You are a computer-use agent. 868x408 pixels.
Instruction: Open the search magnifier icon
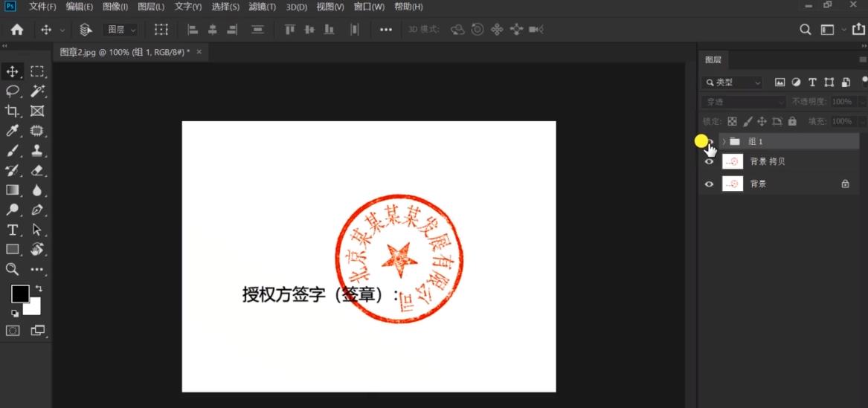click(806, 30)
